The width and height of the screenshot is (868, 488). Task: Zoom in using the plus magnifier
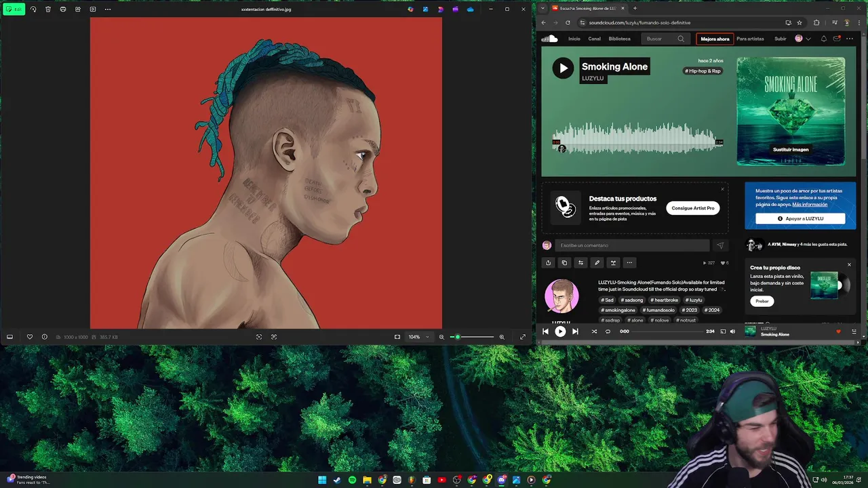coord(502,337)
